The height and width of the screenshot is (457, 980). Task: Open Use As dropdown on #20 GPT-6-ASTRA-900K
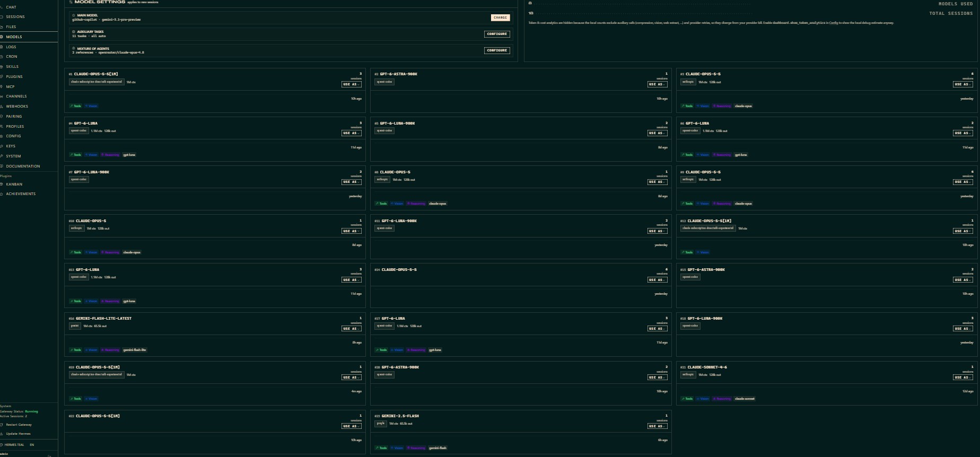pyautogui.click(x=658, y=377)
